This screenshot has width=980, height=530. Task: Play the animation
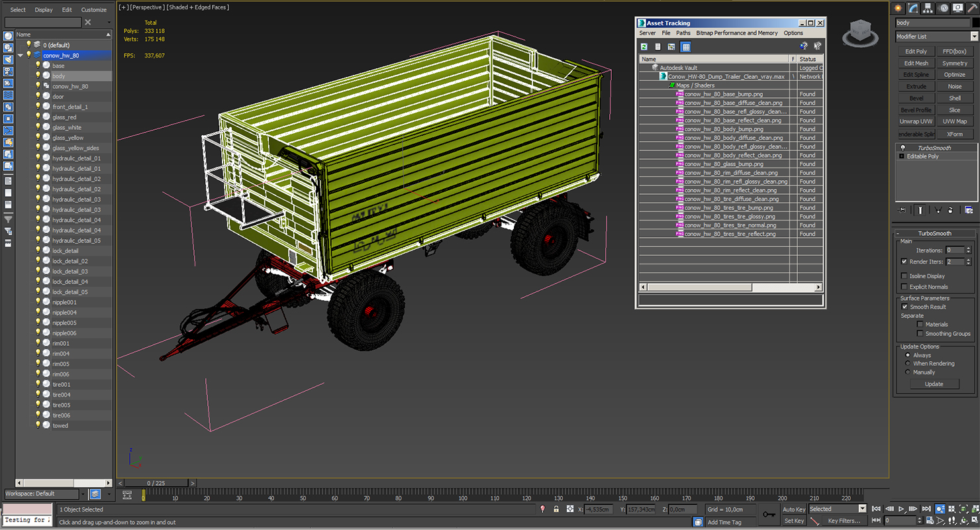point(902,509)
